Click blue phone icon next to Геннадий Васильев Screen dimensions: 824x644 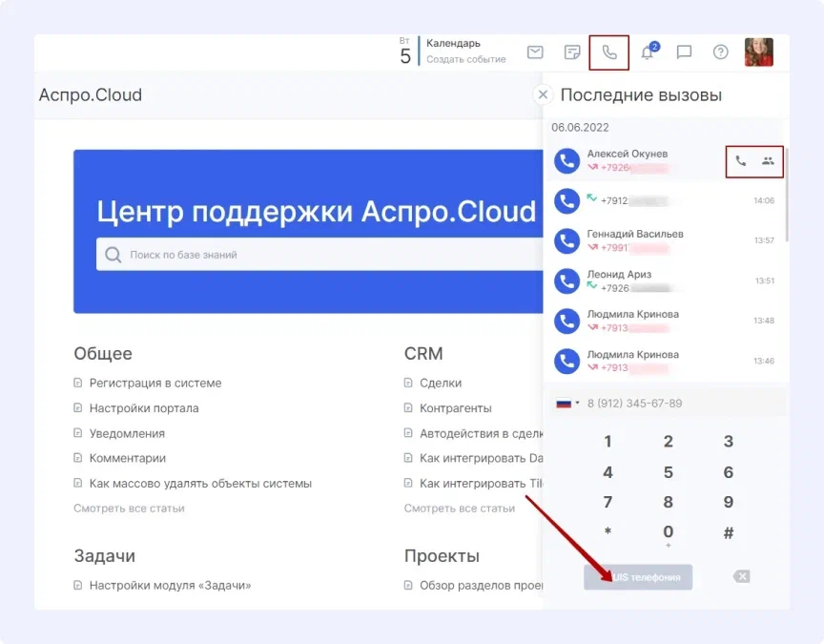point(566,240)
